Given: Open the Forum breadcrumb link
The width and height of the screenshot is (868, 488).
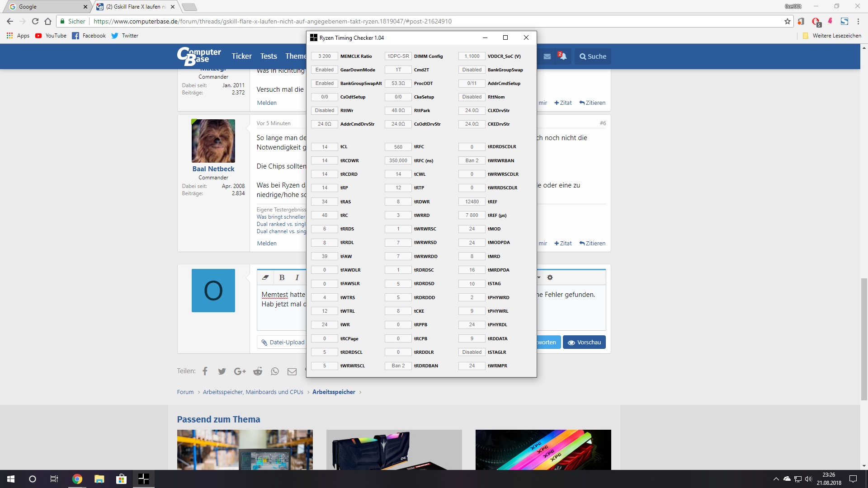Looking at the screenshot, I should coord(185,392).
